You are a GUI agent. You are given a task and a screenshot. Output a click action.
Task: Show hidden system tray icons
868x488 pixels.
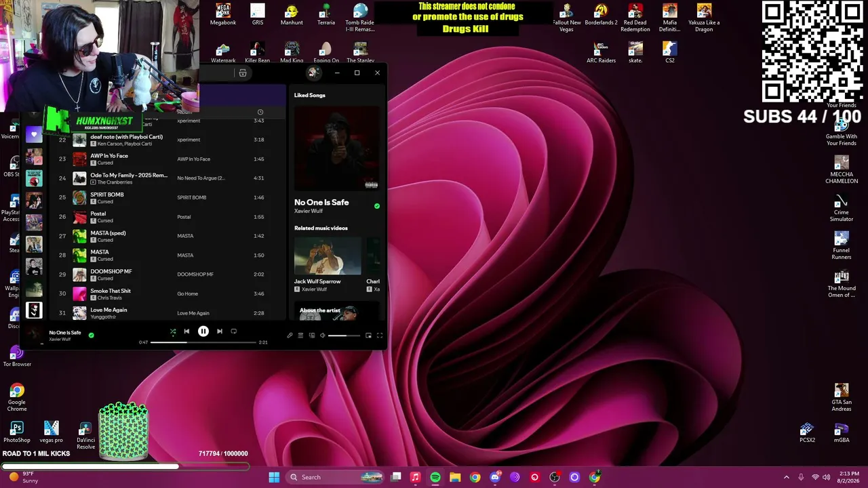[787, 477]
